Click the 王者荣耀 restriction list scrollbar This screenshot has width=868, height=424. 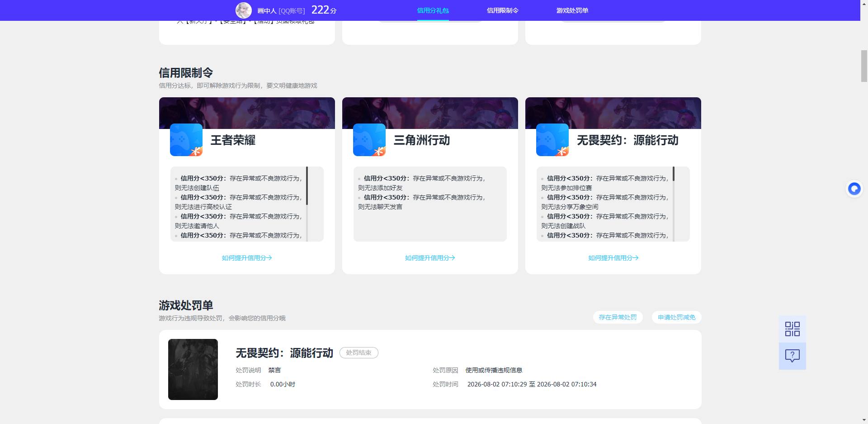click(x=307, y=186)
